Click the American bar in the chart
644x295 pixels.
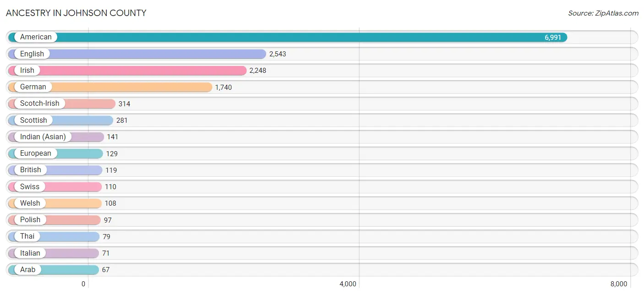click(x=288, y=37)
